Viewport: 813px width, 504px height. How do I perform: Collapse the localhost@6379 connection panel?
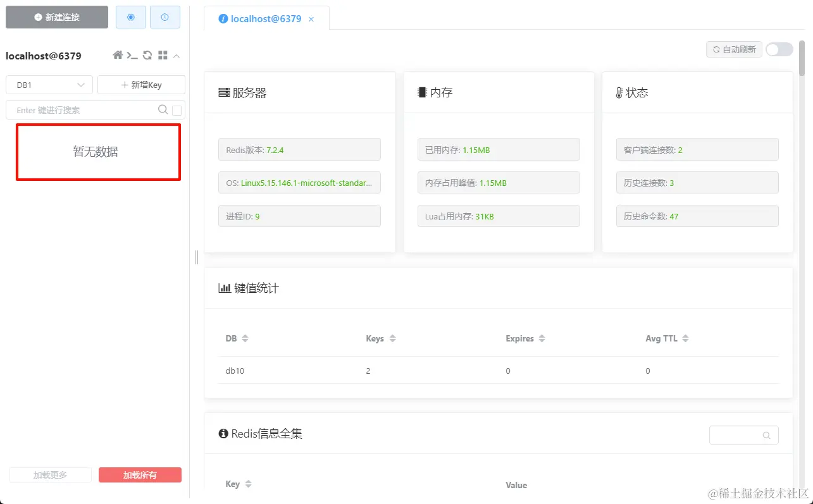click(177, 56)
